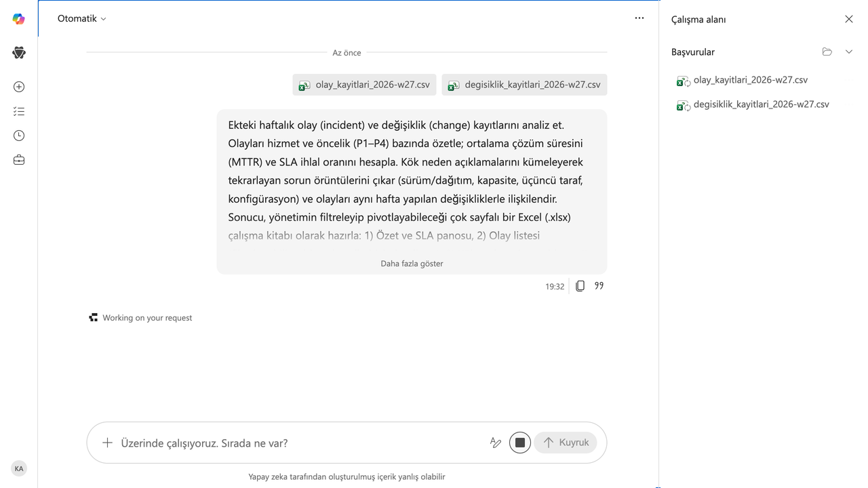Click Daha fazla göster to expand message
This screenshot has width=868, height=488.
[412, 264]
